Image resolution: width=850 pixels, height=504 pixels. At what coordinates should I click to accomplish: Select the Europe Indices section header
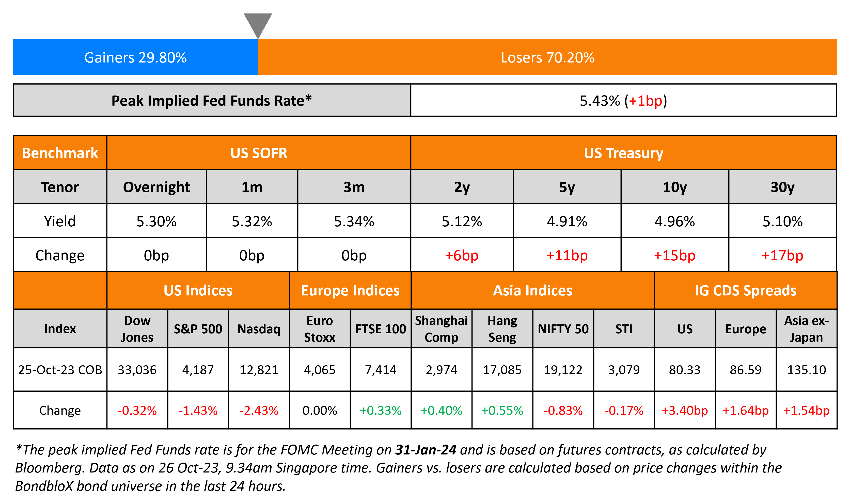(350, 291)
